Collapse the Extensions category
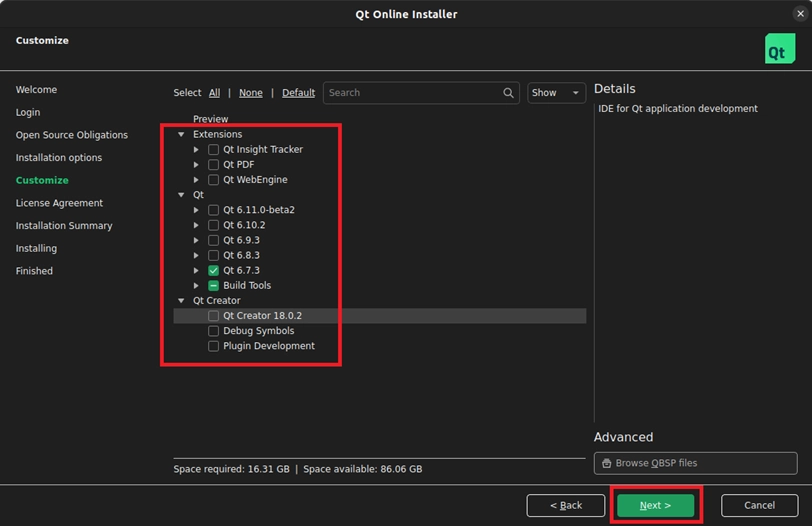 point(181,135)
